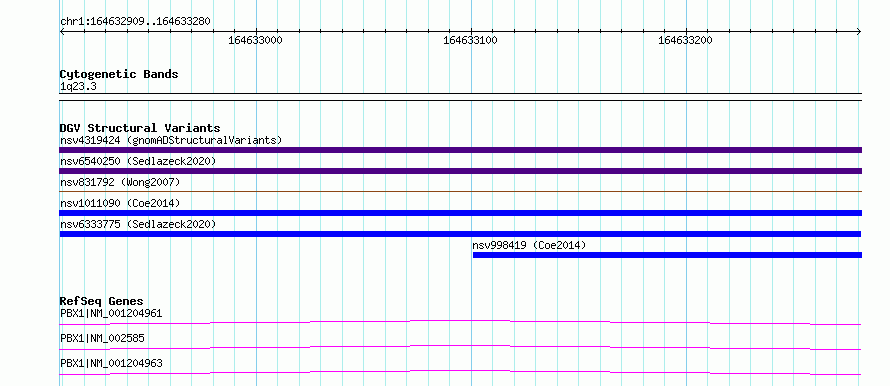This screenshot has width=890, height=386.
Task: Click the chr1:164632909..164633280 coordinate label
Action: [x=135, y=22]
